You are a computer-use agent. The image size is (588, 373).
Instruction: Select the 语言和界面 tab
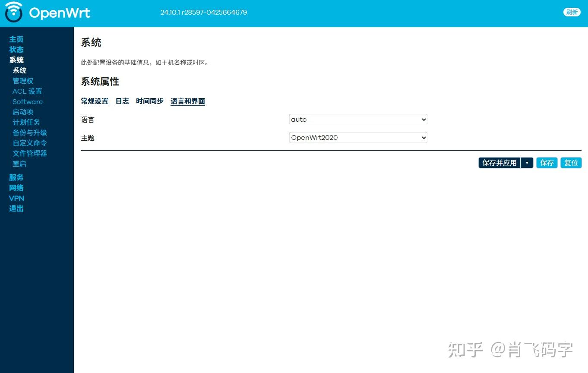[187, 101]
